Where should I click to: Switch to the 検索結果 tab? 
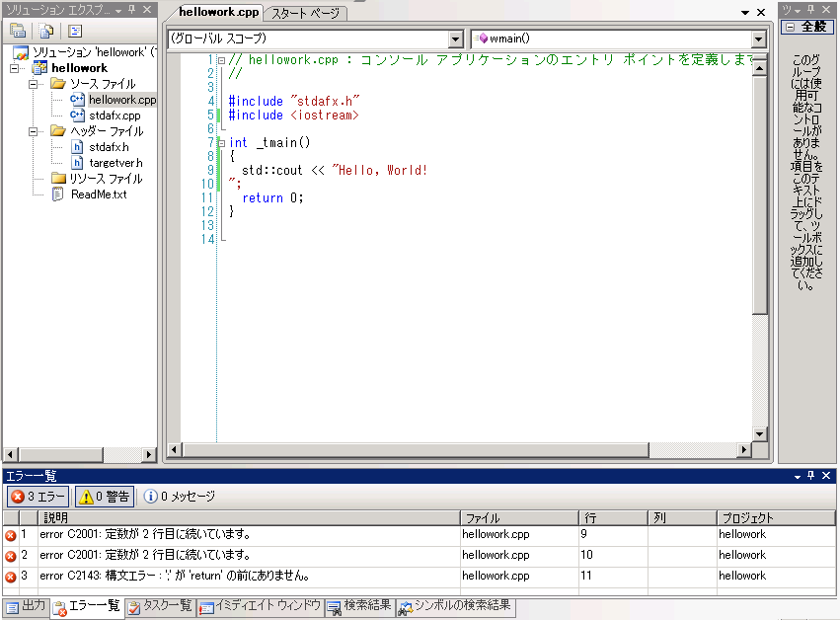click(359, 607)
